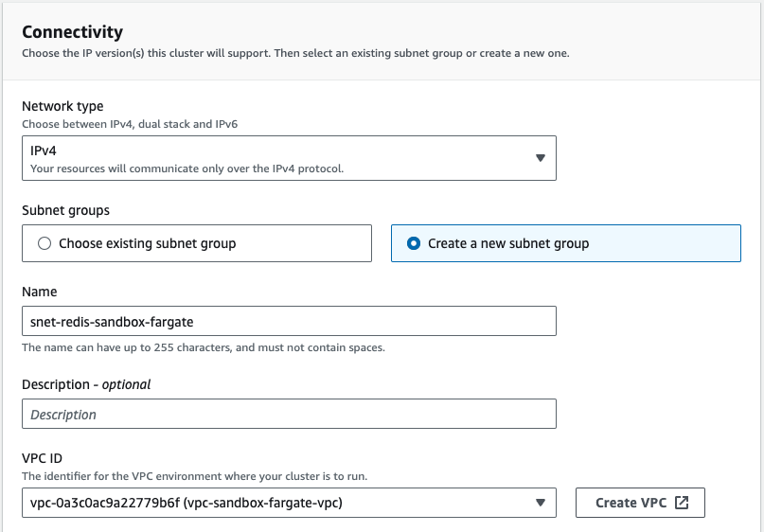Click the 255 characters name hint text

pos(204,347)
